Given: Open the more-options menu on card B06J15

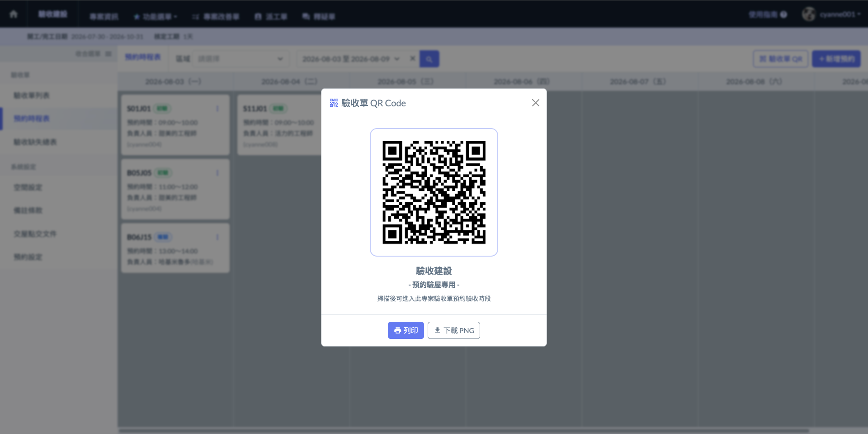Looking at the screenshot, I should (217, 237).
